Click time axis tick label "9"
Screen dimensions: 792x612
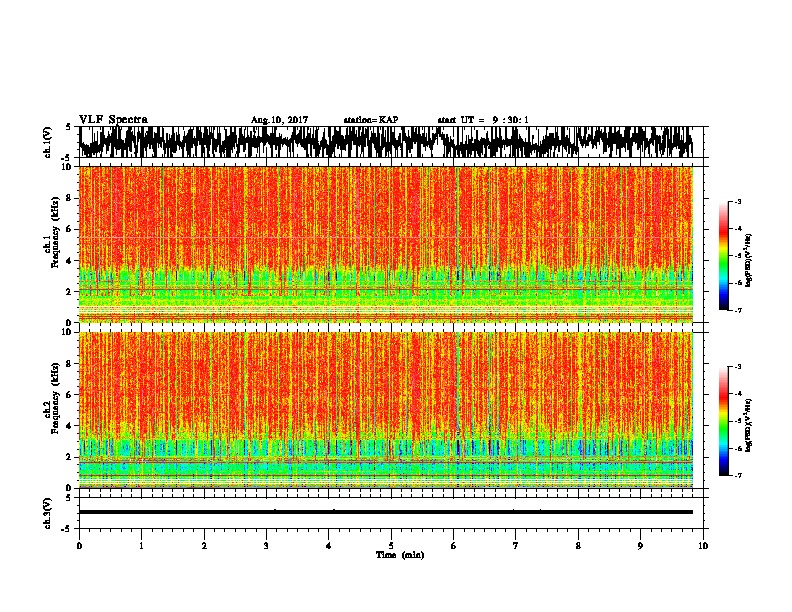pos(640,546)
